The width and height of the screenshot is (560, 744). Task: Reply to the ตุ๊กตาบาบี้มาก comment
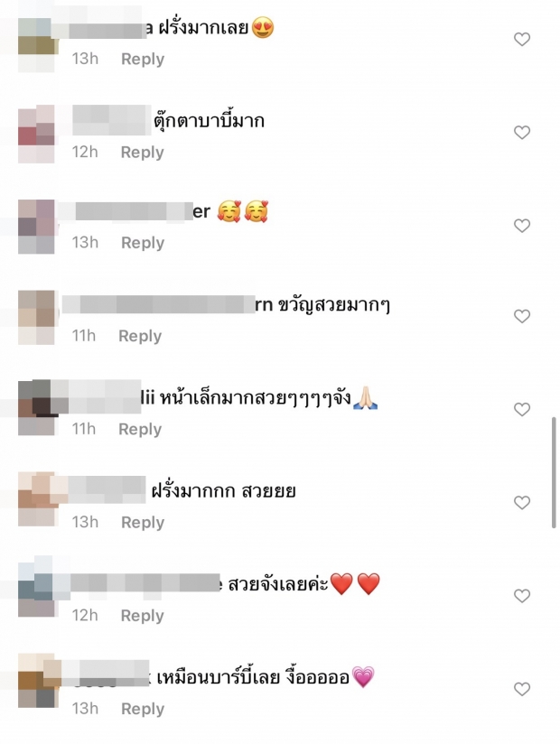143,152
